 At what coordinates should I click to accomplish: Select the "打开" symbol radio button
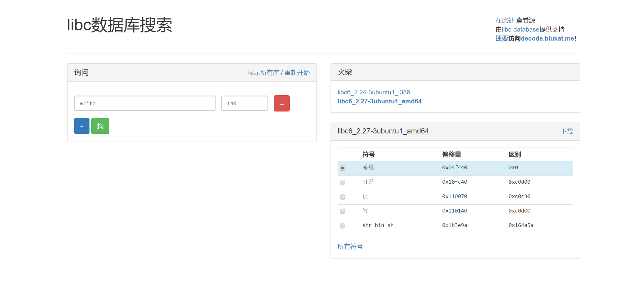(x=342, y=182)
